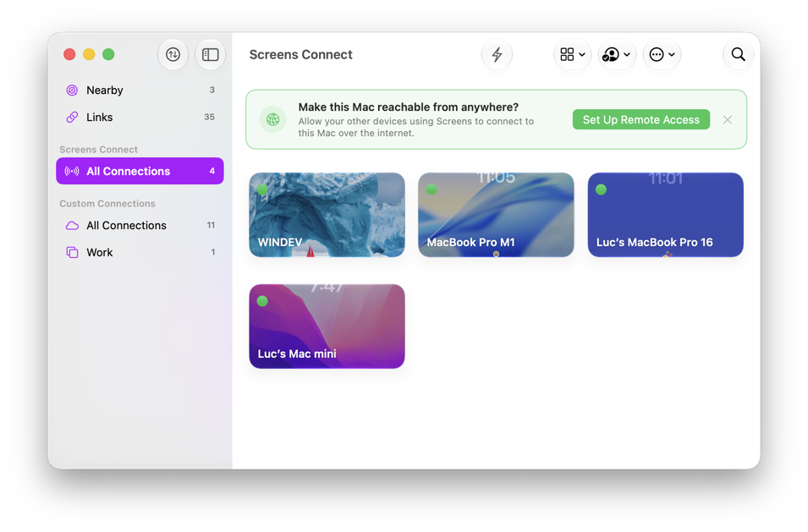Image resolution: width=808 pixels, height=532 pixels.
Task: Open the MacBook Pro M1 thumbnail
Action: coord(496,215)
